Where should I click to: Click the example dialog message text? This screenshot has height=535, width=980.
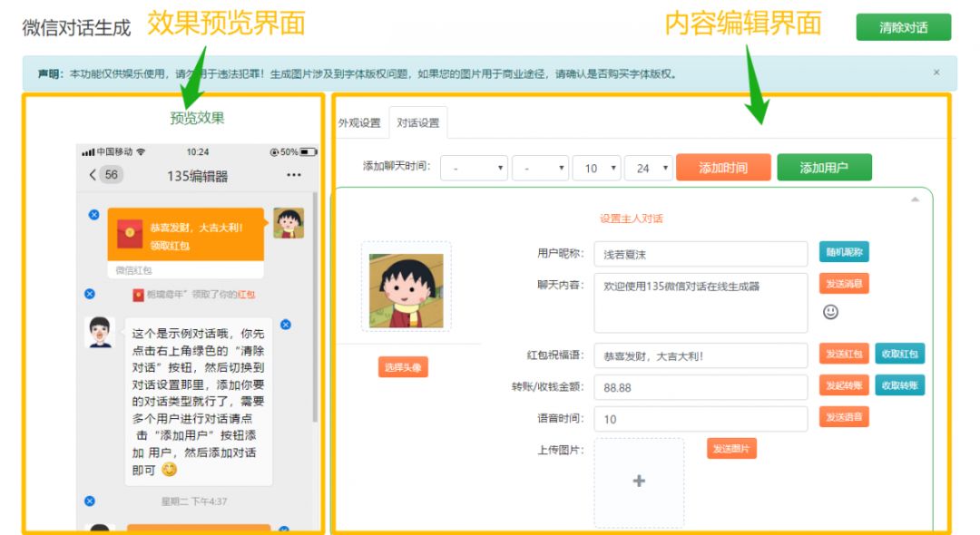[198, 402]
